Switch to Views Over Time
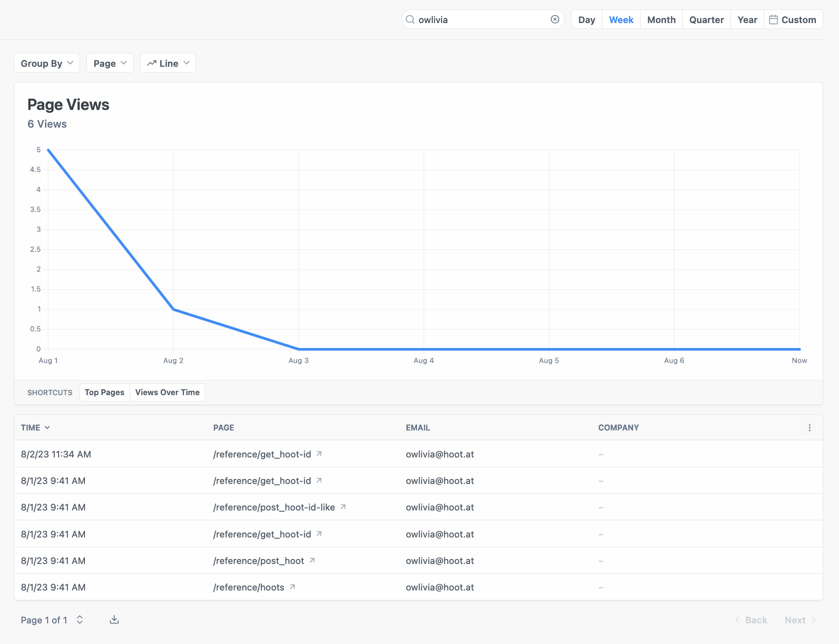 coord(167,392)
